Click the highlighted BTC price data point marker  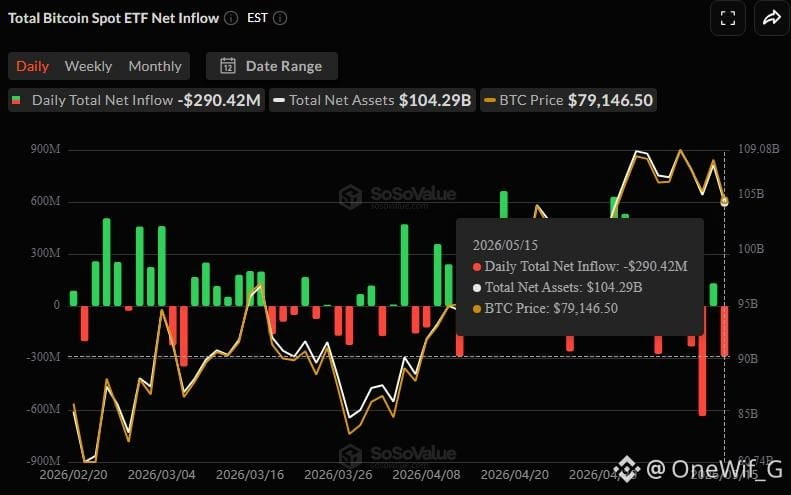click(724, 202)
